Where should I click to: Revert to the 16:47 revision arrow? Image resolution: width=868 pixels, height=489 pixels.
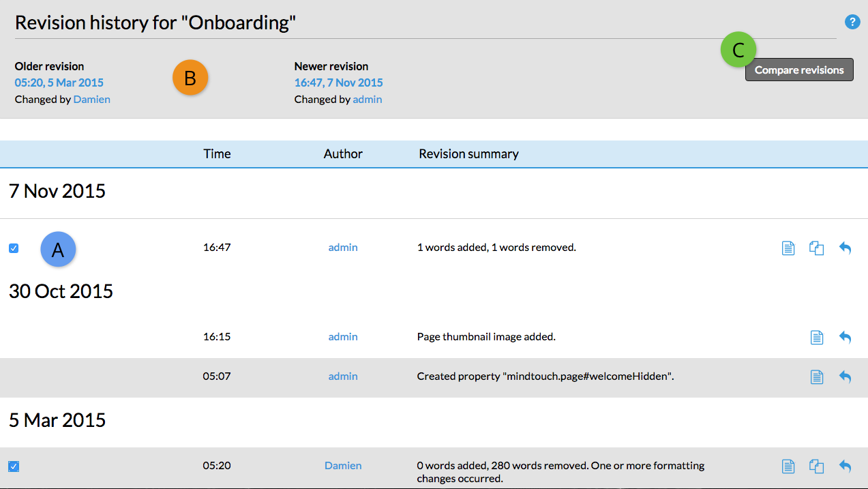click(x=845, y=248)
